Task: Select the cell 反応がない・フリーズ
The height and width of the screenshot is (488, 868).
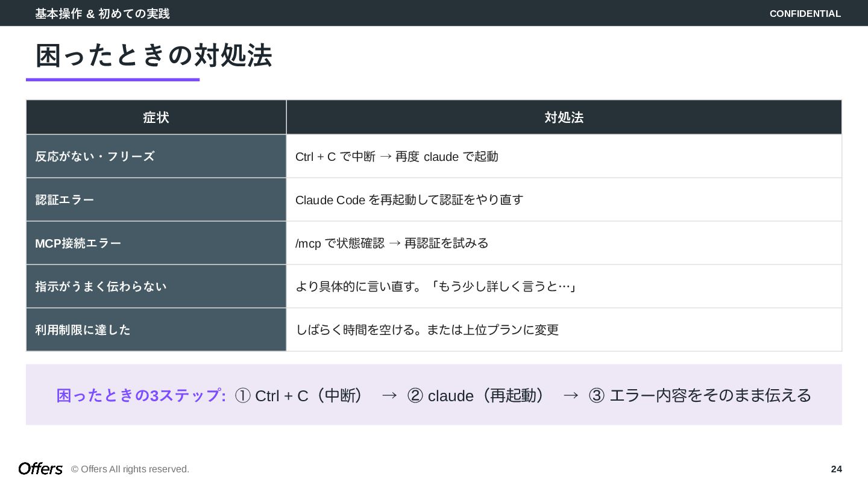Action: pyautogui.click(x=156, y=157)
